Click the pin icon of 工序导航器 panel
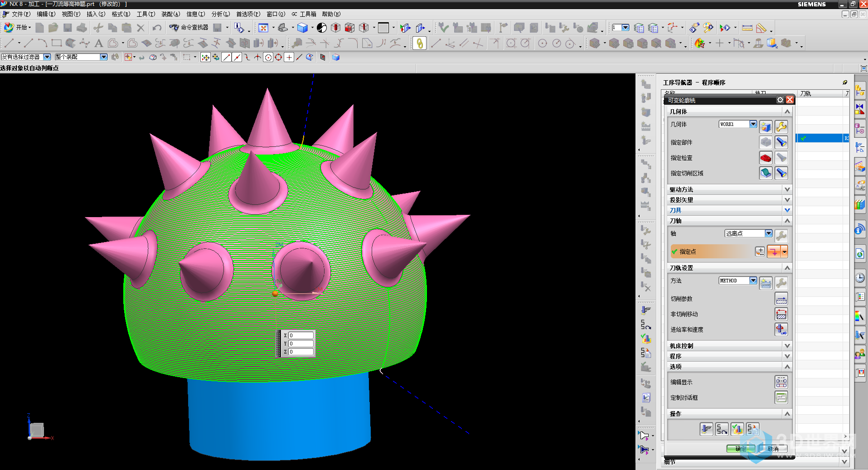Screen dimensions: 868x470 coord(845,82)
